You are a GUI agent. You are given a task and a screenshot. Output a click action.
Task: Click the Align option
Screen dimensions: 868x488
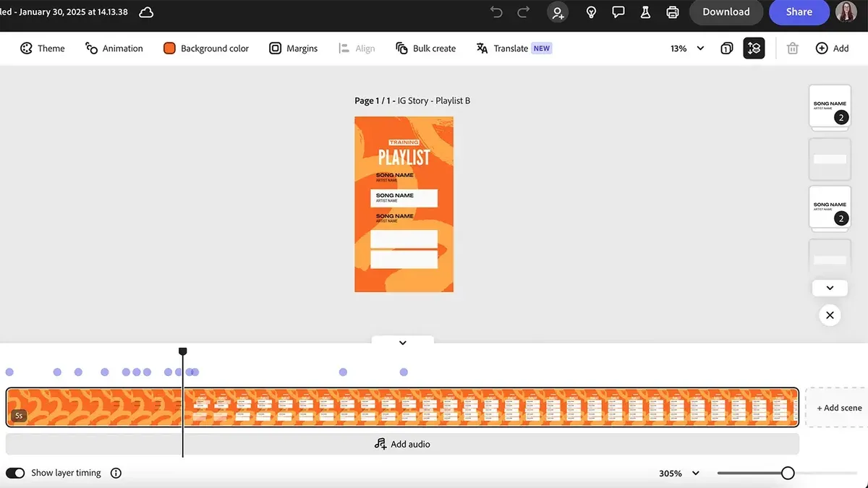tap(357, 48)
